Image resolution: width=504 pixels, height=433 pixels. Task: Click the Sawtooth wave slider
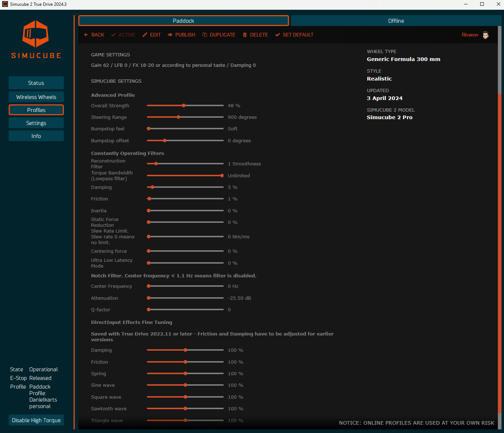coord(185,408)
